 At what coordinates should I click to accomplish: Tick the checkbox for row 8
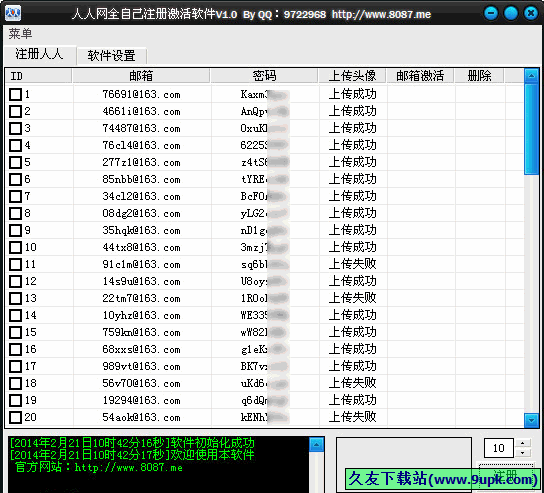(15, 213)
